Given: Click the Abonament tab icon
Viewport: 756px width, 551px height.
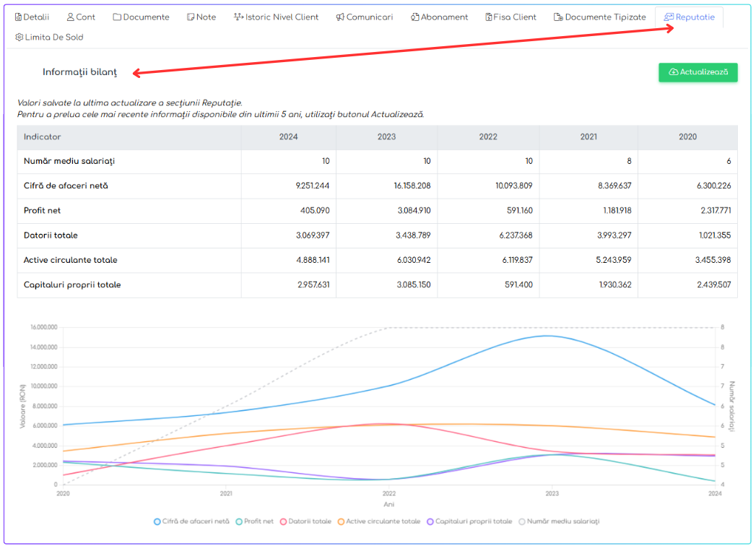Looking at the screenshot, I should click(x=415, y=17).
